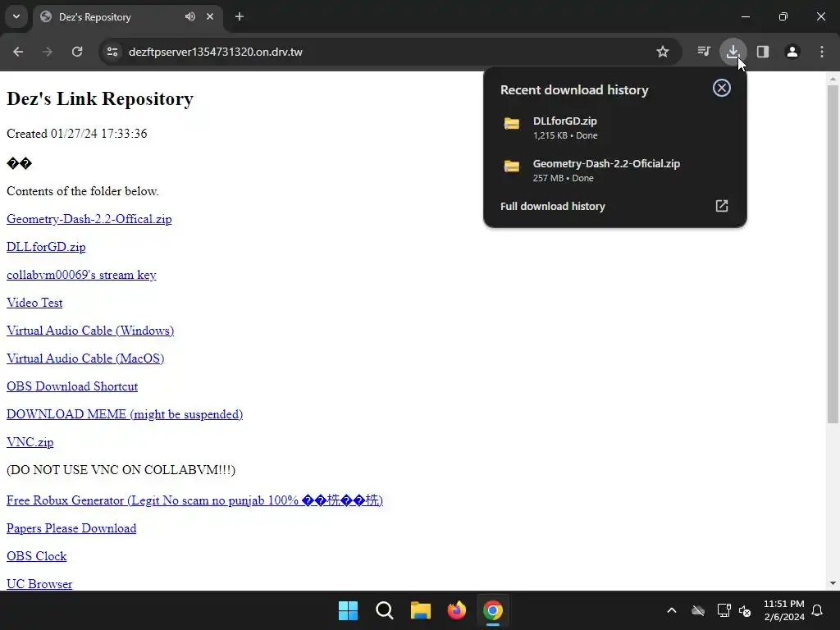Reload the page with the refresh icon
840x630 pixels.
coord(77,52)
